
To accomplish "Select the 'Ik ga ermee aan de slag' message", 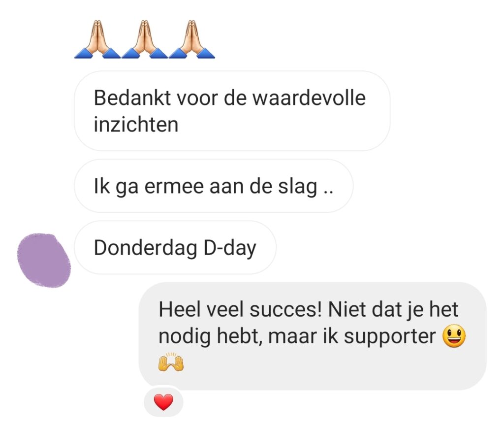I will point(214,186).
